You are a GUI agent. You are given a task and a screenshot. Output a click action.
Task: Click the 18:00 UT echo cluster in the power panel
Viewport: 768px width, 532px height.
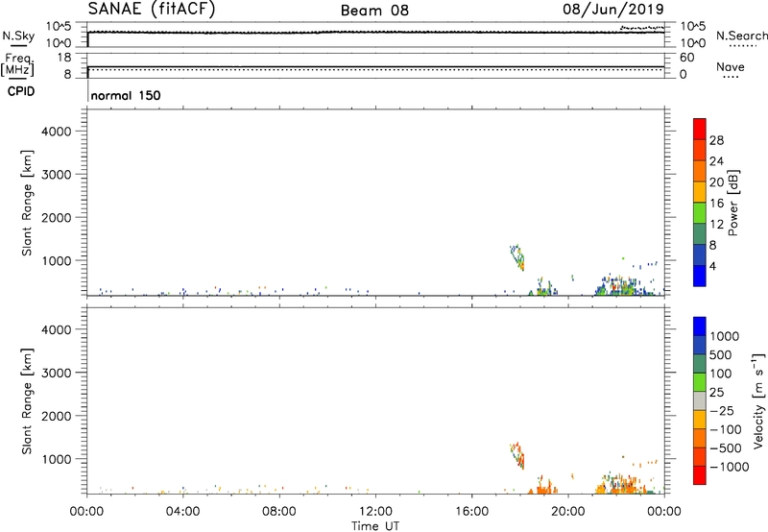click(x=517, y=257)
